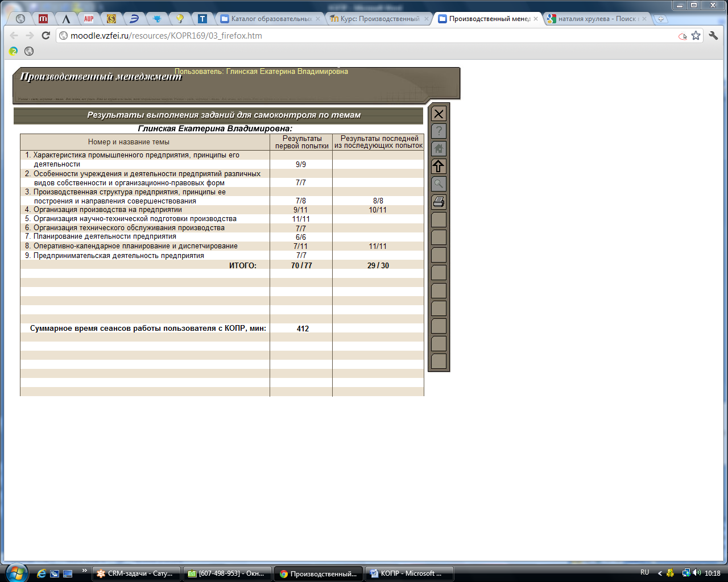Click the '11/11' first attempt result for topic 5
The width and height of the screenshot is (728, 582).
tap(301, 219)
